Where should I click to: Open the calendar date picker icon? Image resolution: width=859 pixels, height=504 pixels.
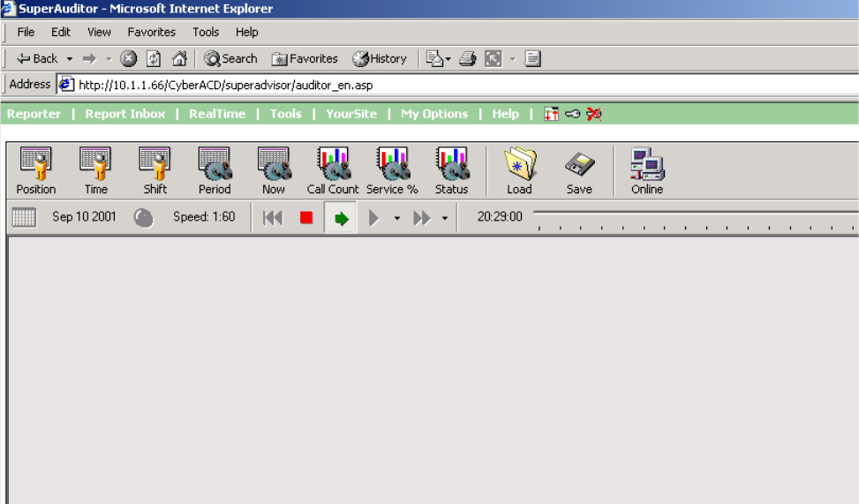click(x=24, y=217)
